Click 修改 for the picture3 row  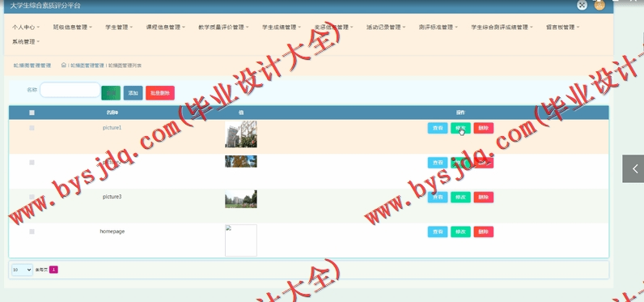coord(460,198)
